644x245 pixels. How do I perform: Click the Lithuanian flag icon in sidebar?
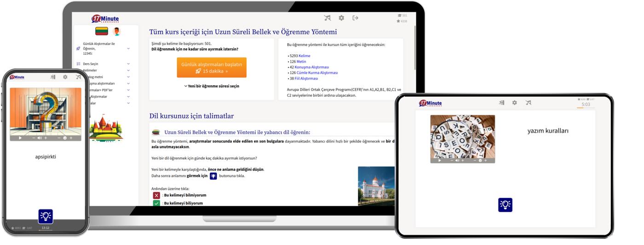click(x=102, y=31)
